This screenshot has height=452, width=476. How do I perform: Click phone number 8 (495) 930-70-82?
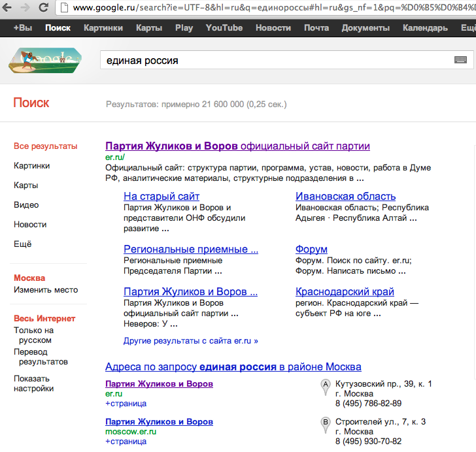(x=368, y=441)
